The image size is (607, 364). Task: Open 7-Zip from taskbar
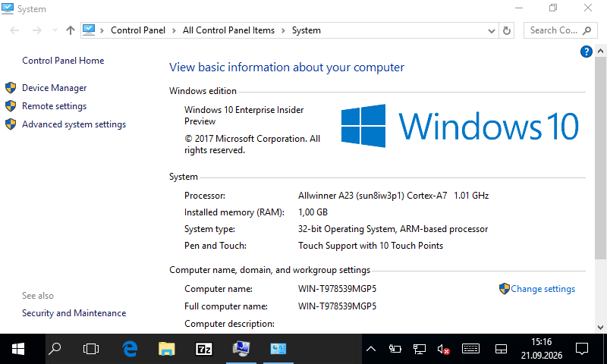[x=204, y=349]
